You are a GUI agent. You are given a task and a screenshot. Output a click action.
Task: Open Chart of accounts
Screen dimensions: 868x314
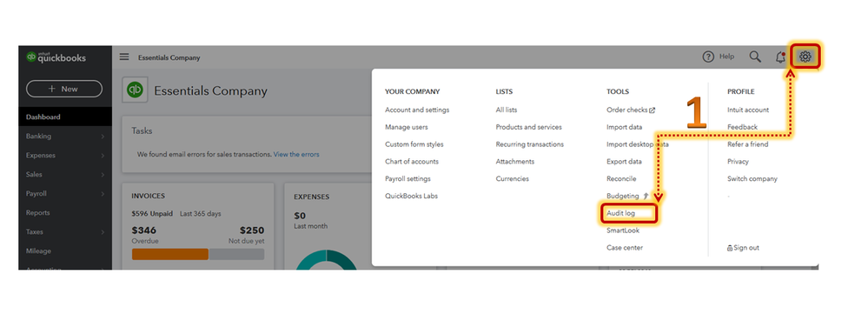[412, 161]
